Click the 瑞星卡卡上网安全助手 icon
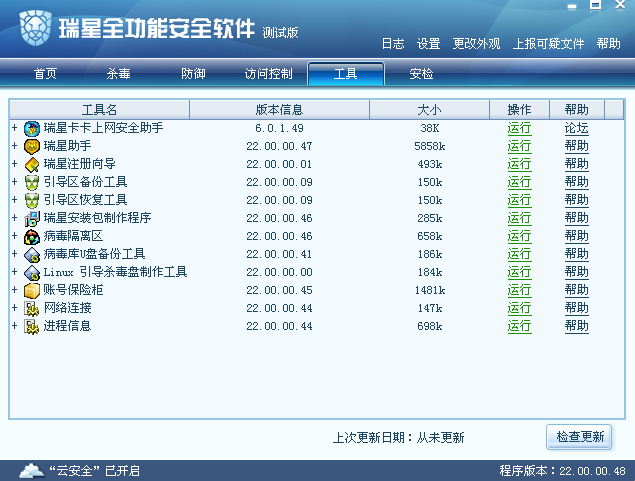Screen dimensions: 635x481 (x=32, y=128)
